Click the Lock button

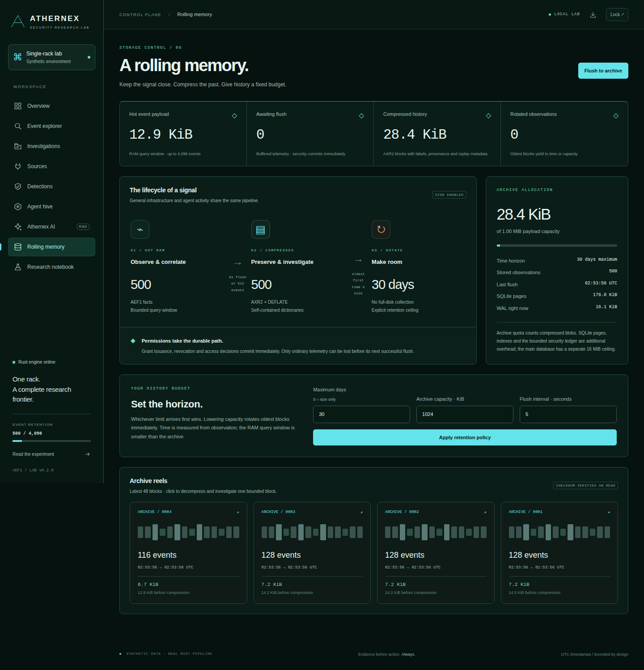[x=617, y=14]
